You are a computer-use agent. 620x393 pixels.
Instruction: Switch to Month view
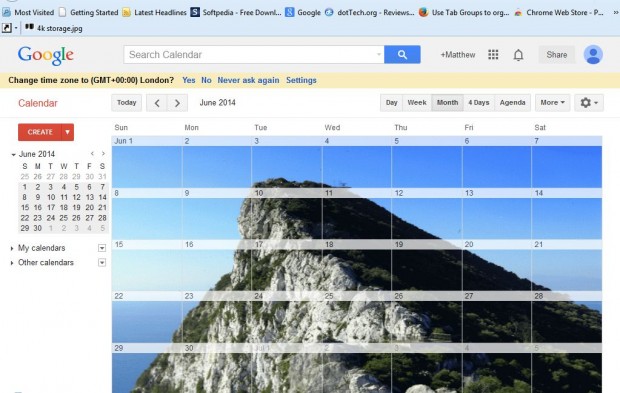click(x=447, y=103)
